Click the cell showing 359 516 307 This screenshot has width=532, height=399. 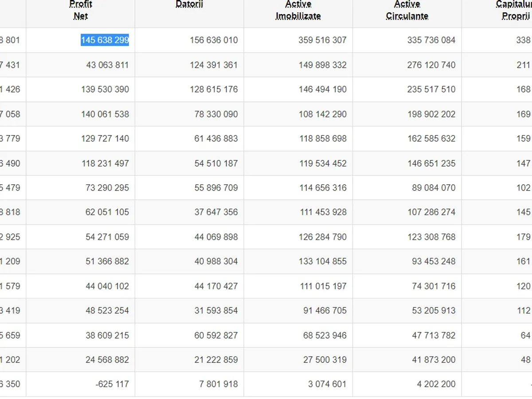point(322,40)
